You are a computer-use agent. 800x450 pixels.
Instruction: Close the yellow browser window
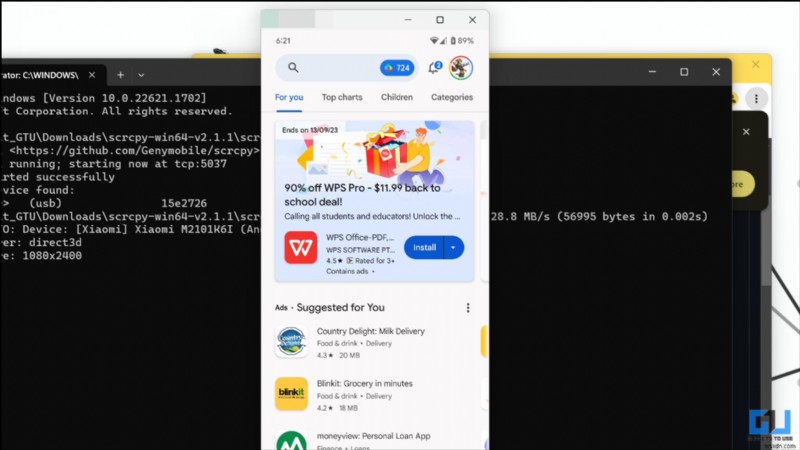tap(756, 64)
